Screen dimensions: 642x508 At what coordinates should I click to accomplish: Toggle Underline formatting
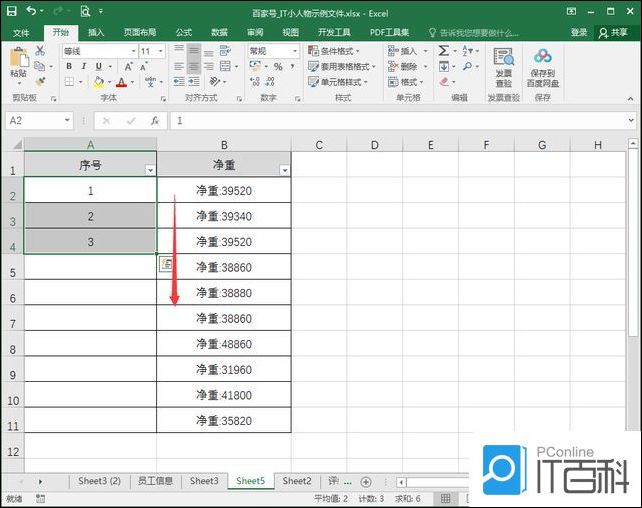click(98, 67)
